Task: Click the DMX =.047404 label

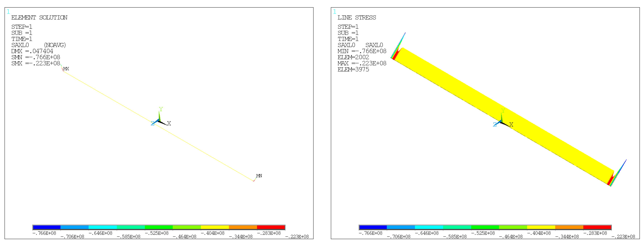Action: (x=32, y=51)
